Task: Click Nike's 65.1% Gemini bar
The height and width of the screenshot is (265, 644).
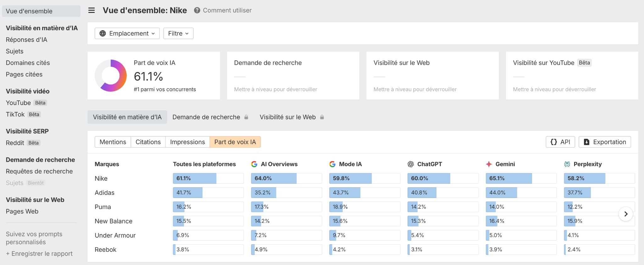Action: [521, 178]
